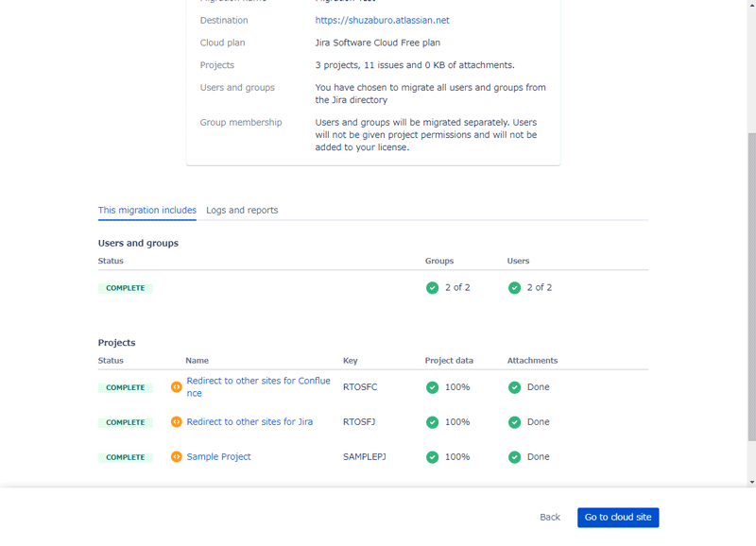Open the shuzaburo.atlassian.net destination link
756x546 pixels.
[x=382, y=20]
